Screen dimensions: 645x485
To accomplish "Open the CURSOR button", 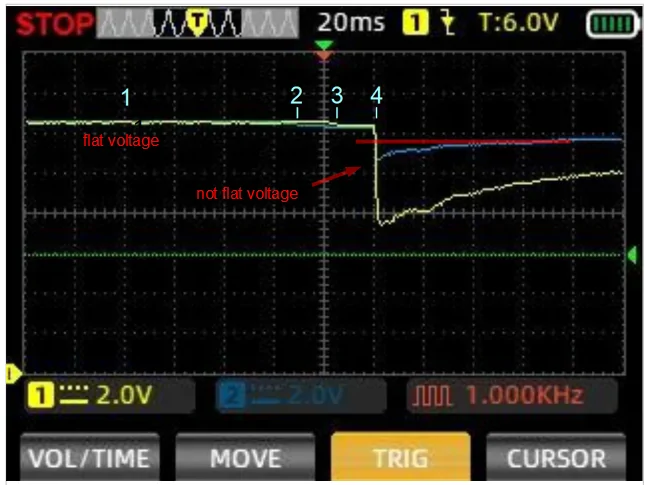I will [556, 457].
